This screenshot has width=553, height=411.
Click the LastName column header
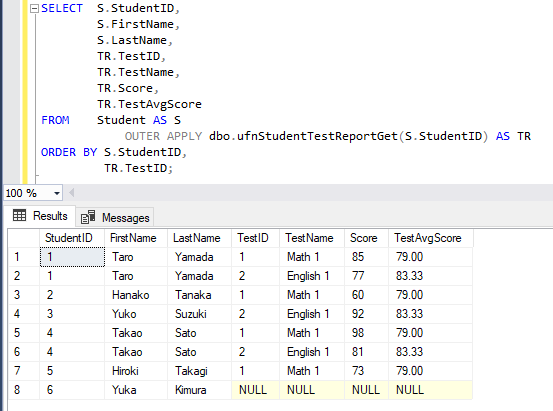(199, 238)
